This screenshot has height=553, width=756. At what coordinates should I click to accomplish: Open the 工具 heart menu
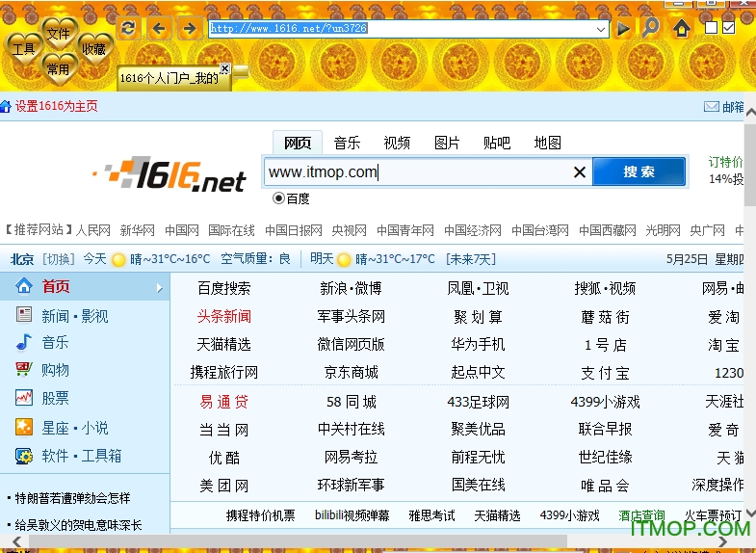click(x=24, y=49)
